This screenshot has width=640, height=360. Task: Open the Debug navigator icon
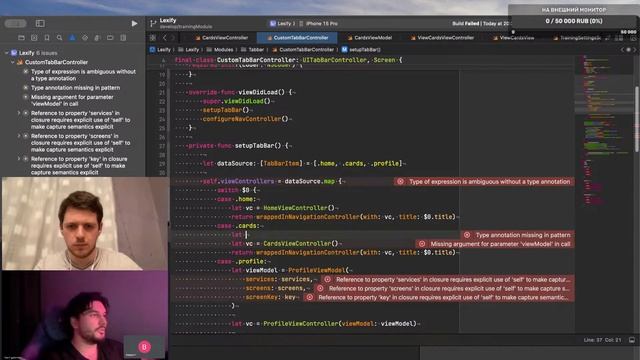click(97, 38)
